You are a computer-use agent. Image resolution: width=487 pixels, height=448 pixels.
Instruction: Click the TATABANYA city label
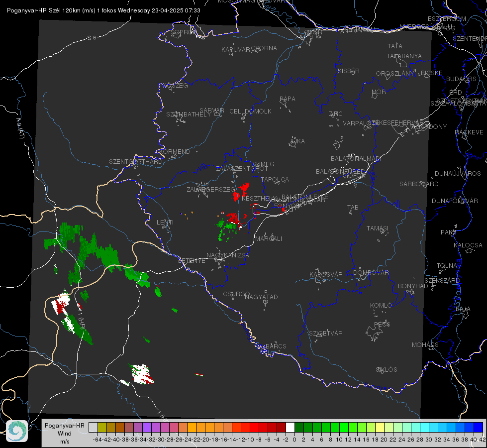pos(404,56)
